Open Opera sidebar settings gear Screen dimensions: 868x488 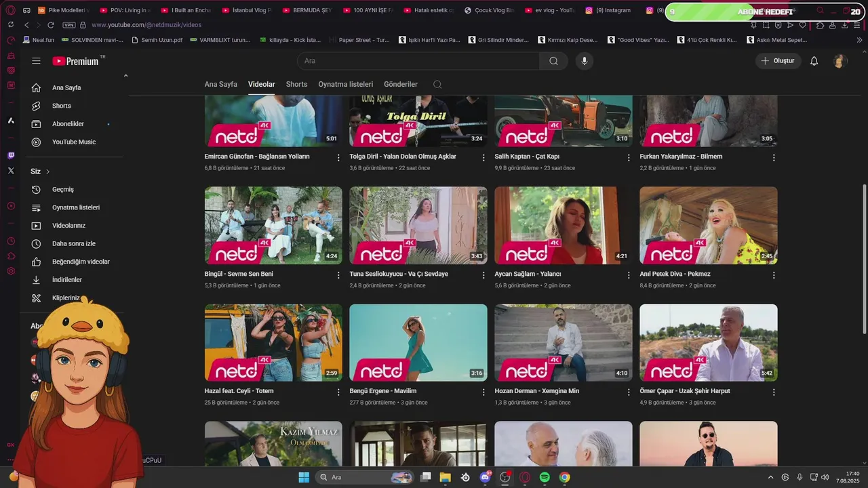(11, 271)
